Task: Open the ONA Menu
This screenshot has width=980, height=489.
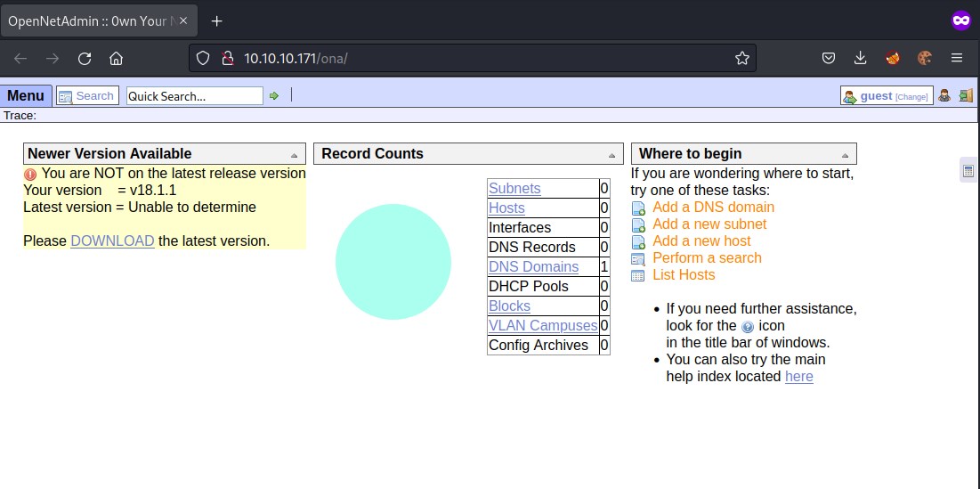Action: click(x=25, y=95)
